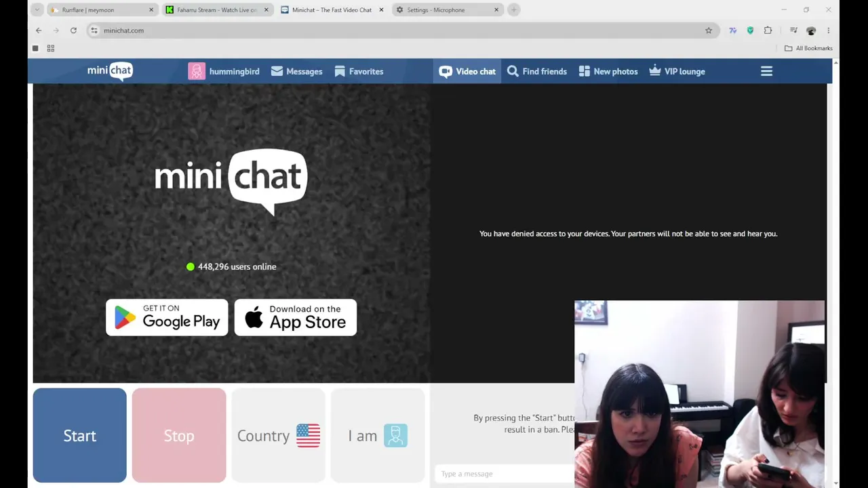
Task: Click the Stop button
Action: tap(179, 435)
